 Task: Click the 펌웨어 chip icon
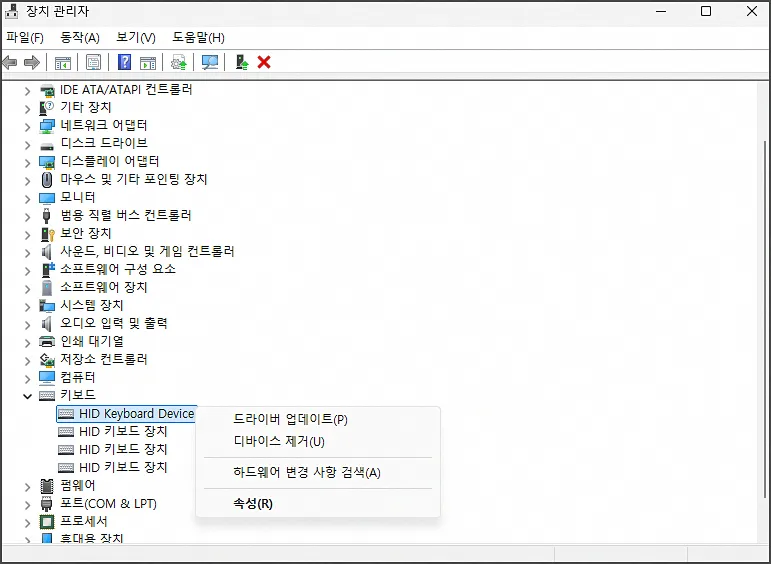(x=47, y=486)
